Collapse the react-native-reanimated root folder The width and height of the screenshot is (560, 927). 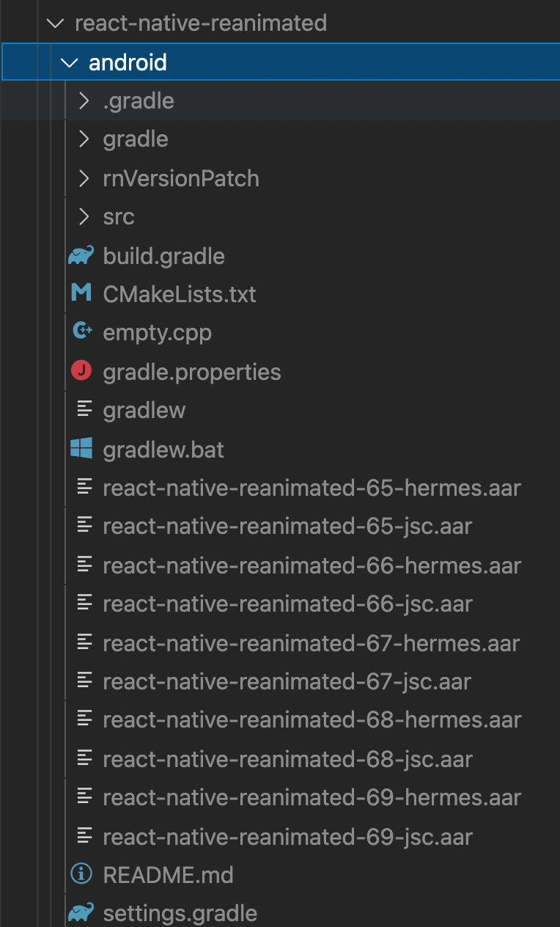coord(55,23)
